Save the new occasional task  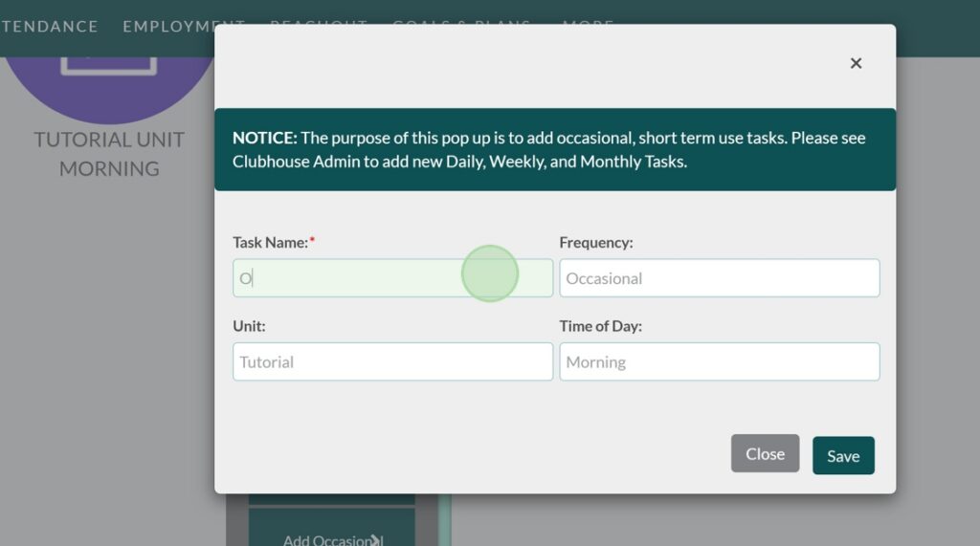click(842, 456)
